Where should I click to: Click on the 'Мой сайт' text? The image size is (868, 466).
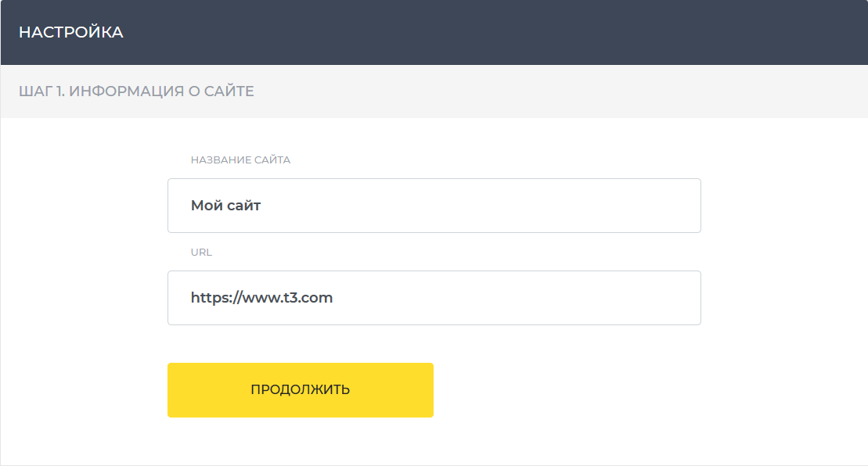coord(225,206)
